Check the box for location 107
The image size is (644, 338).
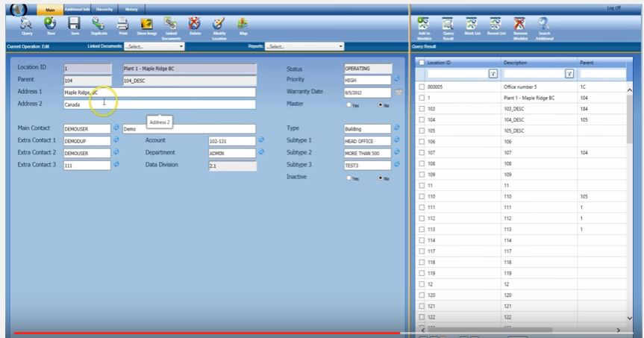422,152
